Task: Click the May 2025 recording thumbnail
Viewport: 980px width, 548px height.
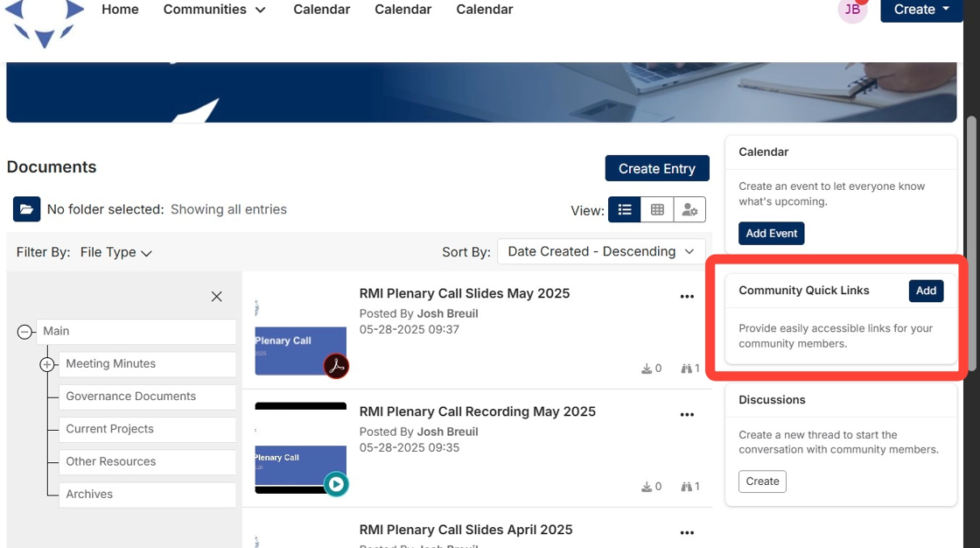Action: click(x=301, y=448)
